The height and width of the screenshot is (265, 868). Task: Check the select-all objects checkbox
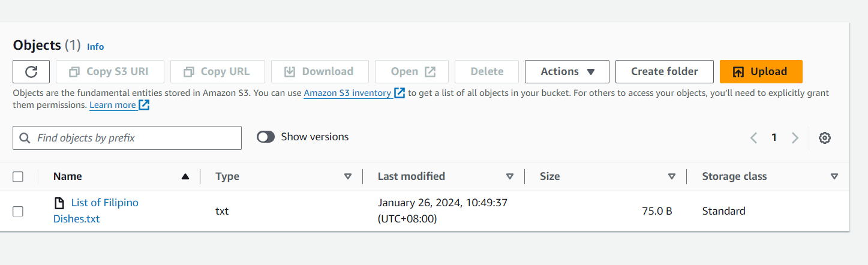click(18, 176)
